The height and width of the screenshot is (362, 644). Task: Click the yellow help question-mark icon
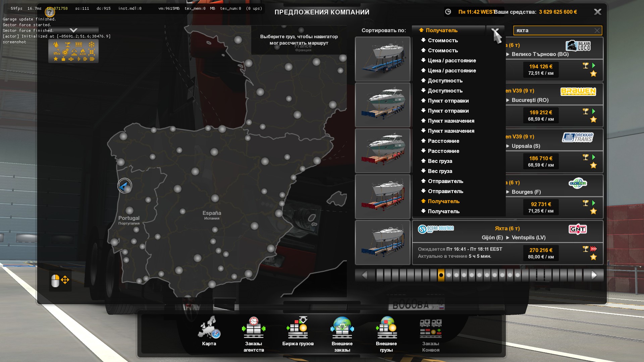(50, 12)
